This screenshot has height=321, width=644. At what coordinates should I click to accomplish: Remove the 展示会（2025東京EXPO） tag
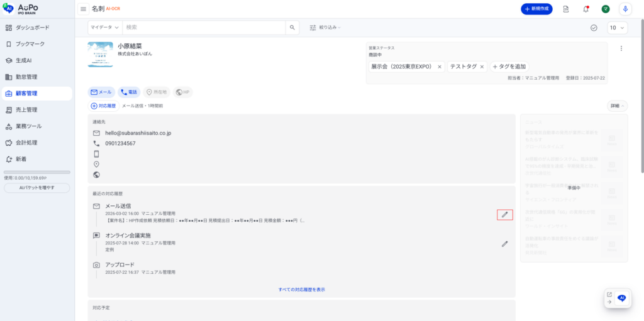tap(440, 67)
